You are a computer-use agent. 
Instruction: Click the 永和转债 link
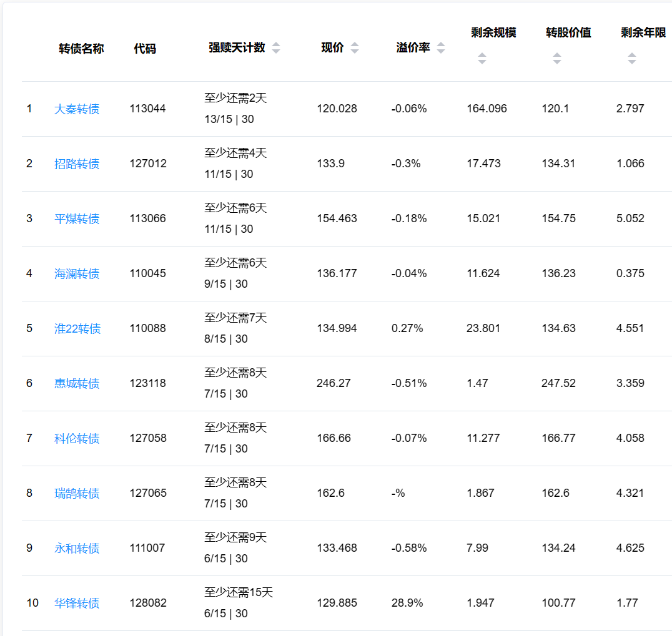tap(77, 549)
